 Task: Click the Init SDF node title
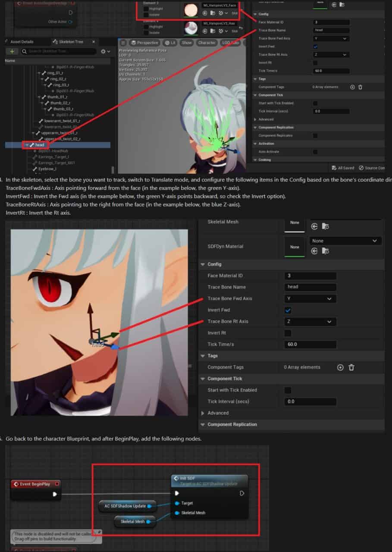(x=187, y=478)
